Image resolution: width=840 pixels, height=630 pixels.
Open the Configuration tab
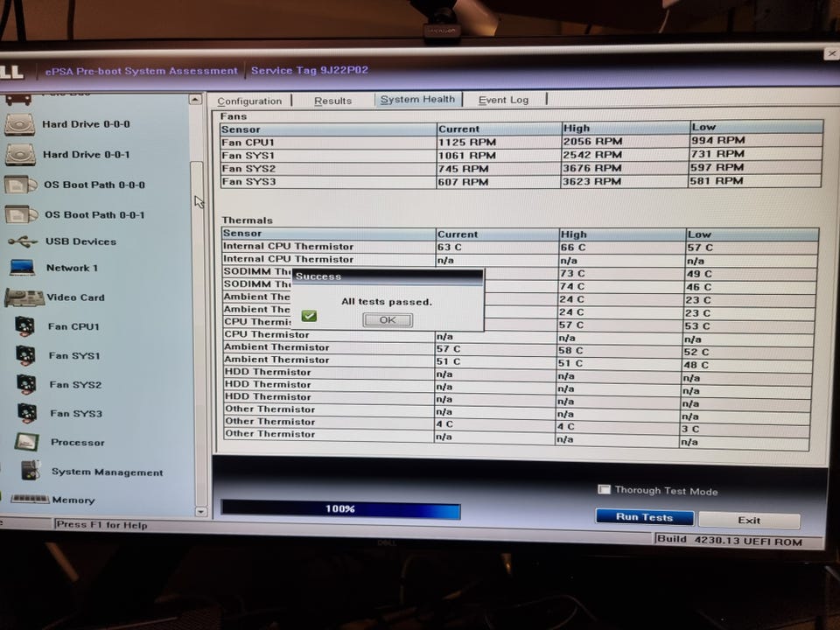[249, 101]
